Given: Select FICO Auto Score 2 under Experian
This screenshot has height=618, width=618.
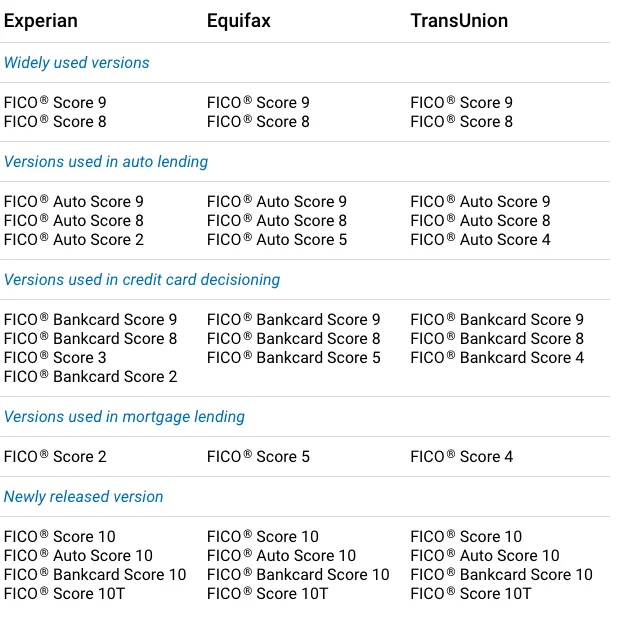Looking at the screenshot, I should coord(74,240).
